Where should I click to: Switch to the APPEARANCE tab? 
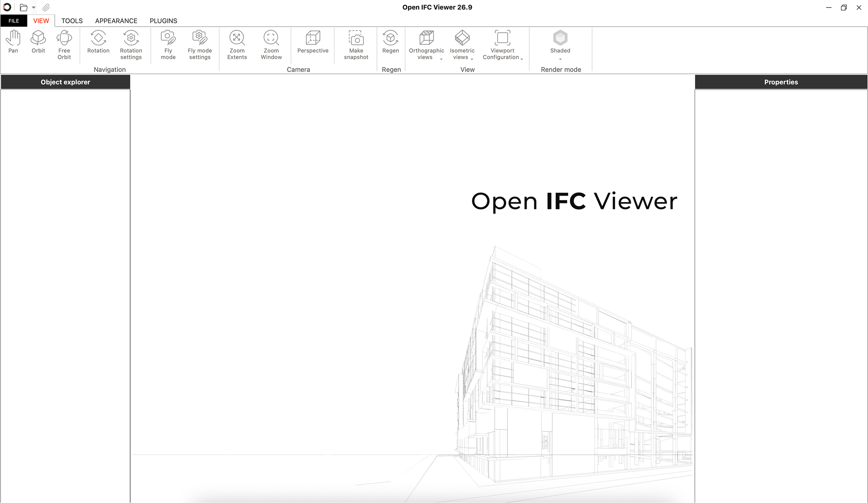click(x=116, y=21)
